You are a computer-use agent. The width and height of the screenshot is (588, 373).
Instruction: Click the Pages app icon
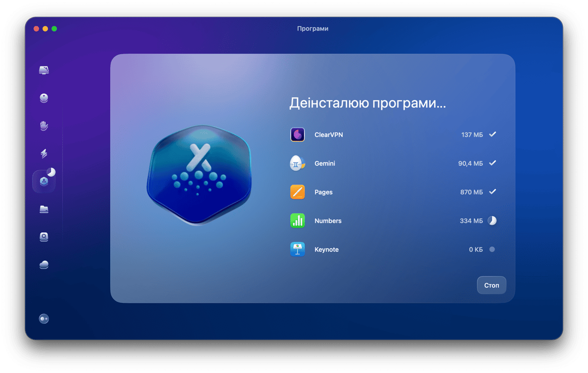(297, 192)
